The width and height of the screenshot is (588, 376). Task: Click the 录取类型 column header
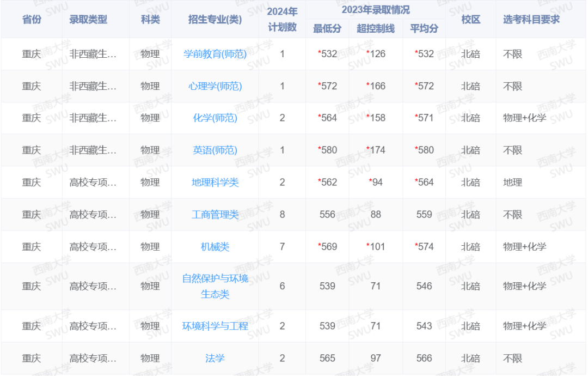coord(88,20)
